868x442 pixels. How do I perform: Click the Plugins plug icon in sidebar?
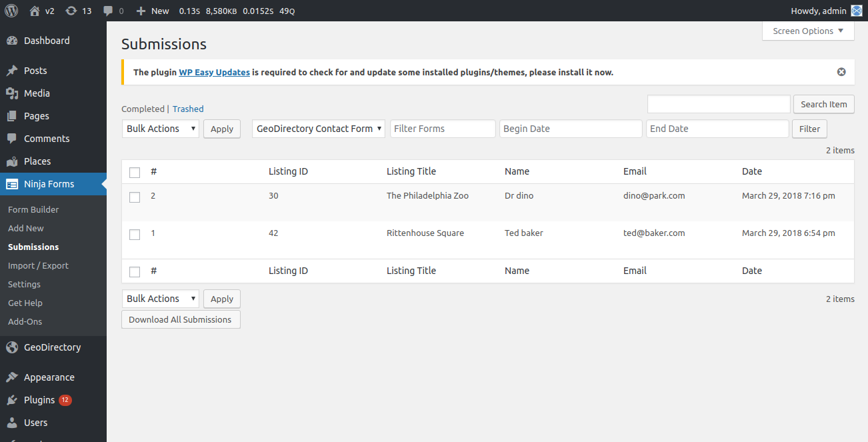point(11,400)
